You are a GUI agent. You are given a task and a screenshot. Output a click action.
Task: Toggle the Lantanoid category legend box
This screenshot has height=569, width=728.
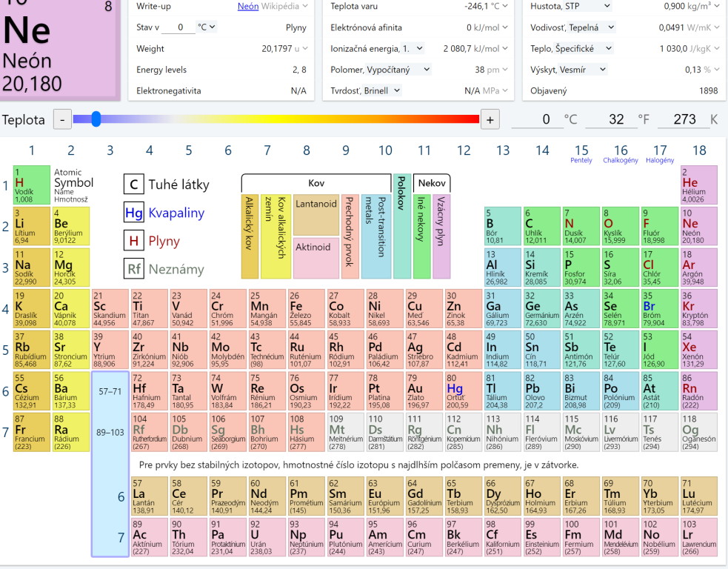coord(316,215)
